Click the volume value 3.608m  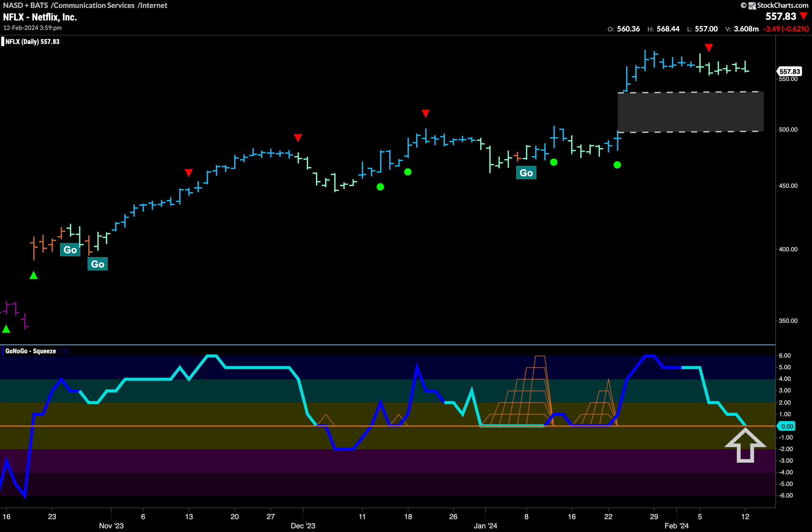coord(746,29)
